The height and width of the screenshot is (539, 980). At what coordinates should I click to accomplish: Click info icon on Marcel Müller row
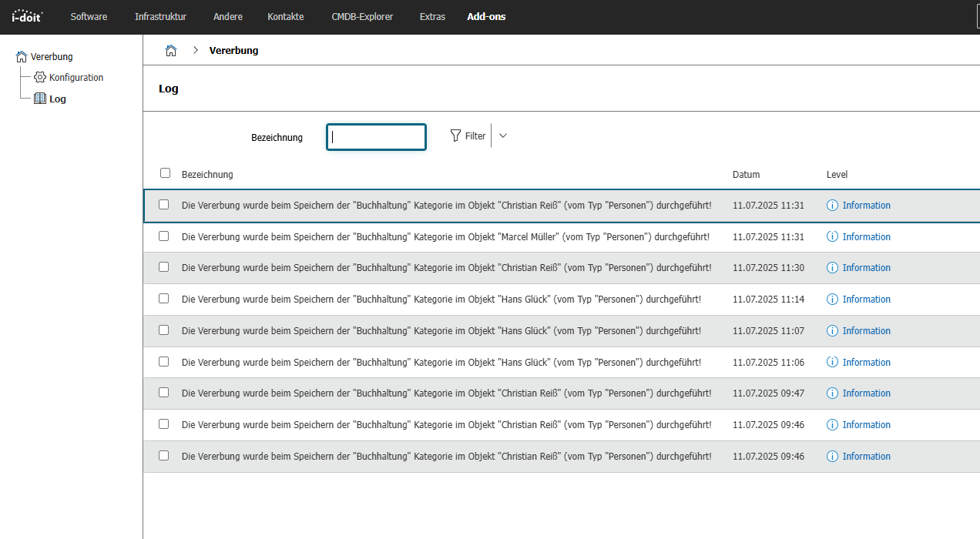tap(832, 237)
